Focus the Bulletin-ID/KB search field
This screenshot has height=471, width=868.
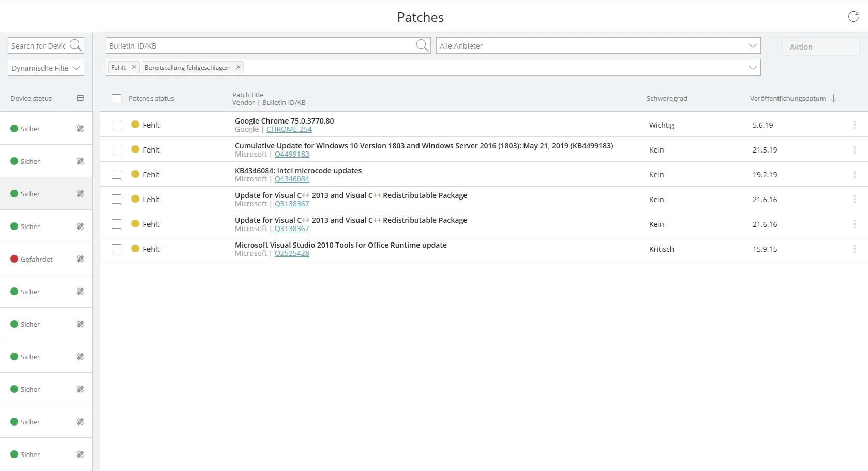[259, 46]
